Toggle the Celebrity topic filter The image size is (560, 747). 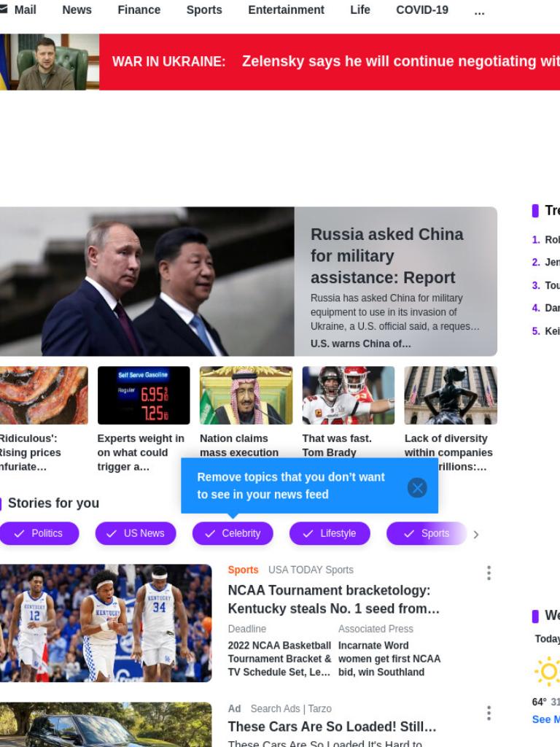click(x=233, y=533)
